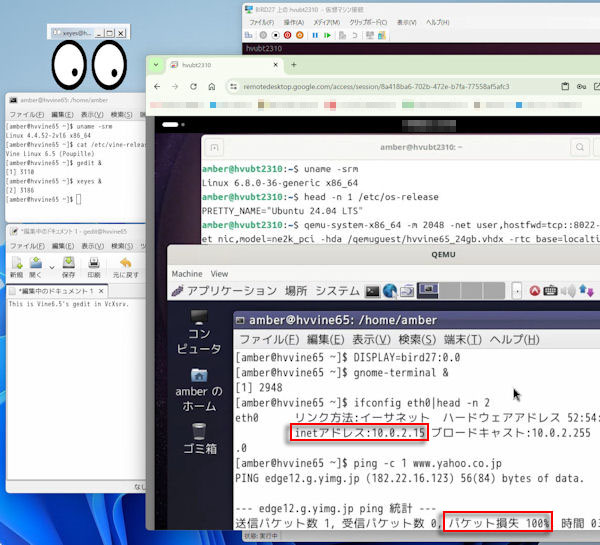This screenshot has width=600, height=545.
Task: Click the gedit Undo icon
Action: pos(126,263)
